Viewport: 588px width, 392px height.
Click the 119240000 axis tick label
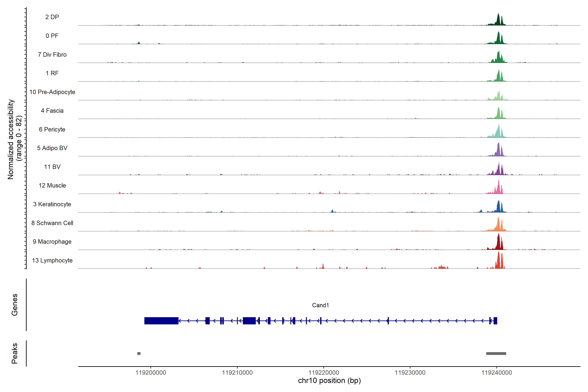click(497, 373)
